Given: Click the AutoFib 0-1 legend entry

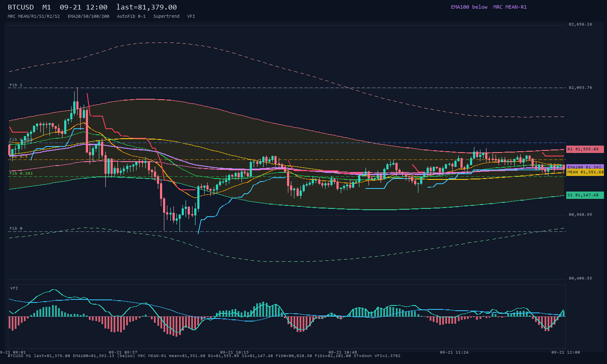Looking at the screenshot, I should [x=131, y=16].
